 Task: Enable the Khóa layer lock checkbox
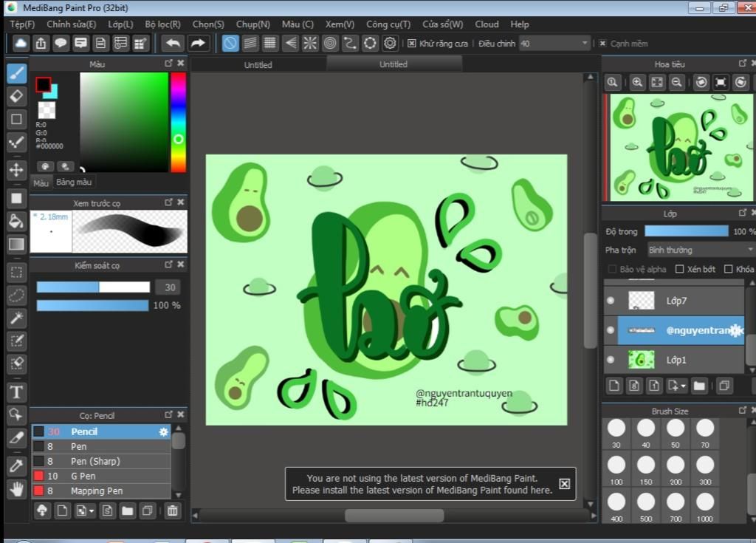click(728, 270)
